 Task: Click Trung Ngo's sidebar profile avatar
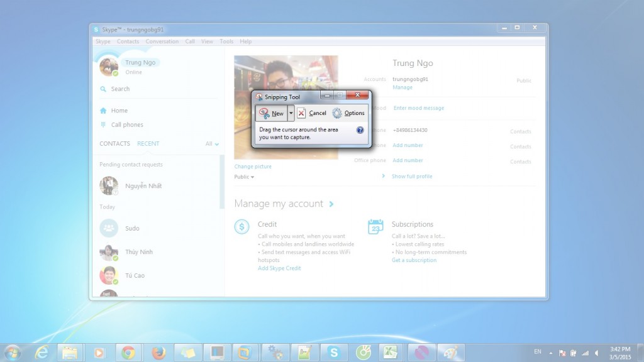pyautogui.click(x=109, y=67)
